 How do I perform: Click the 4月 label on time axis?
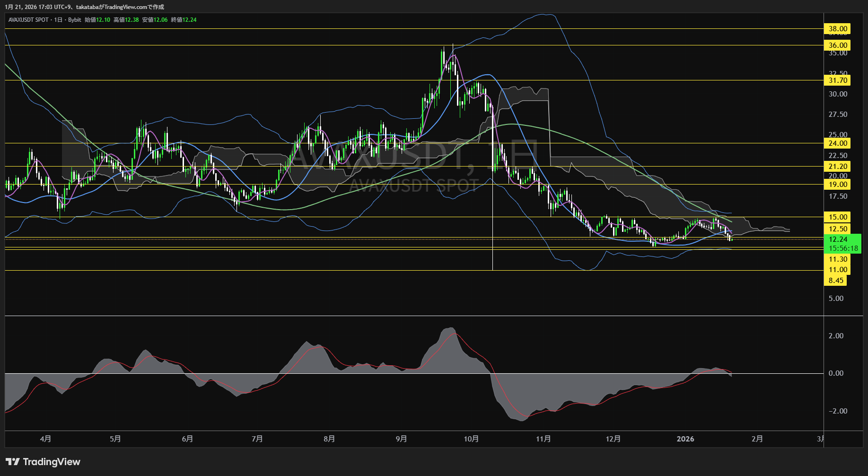45,439
